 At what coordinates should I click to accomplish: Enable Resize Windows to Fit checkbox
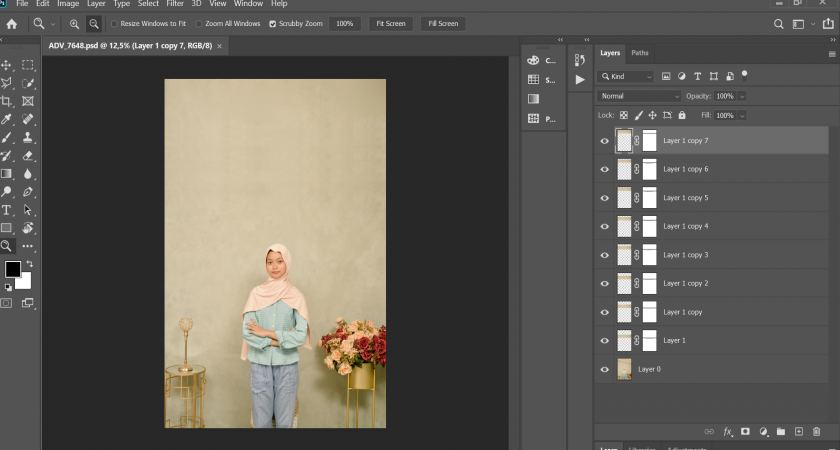[x=114, y=23]
